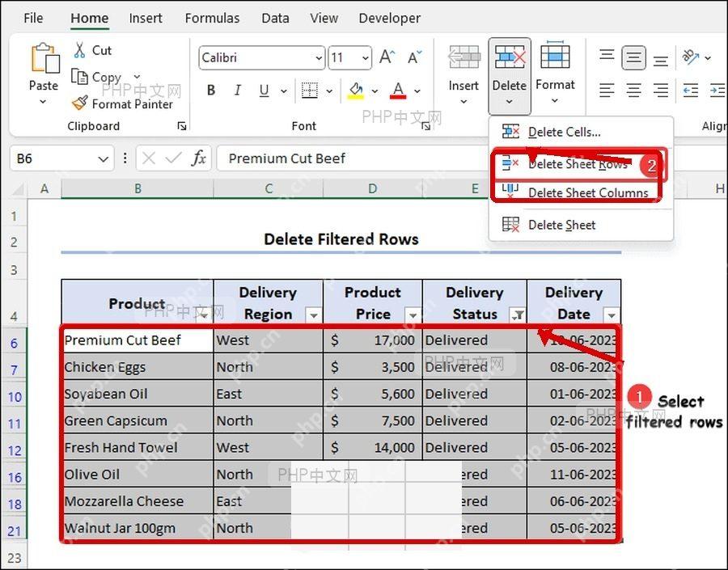Viewport: 728px width, 570px height.
Task: Expand the Copy options arrow
Action: pos(137,77)
